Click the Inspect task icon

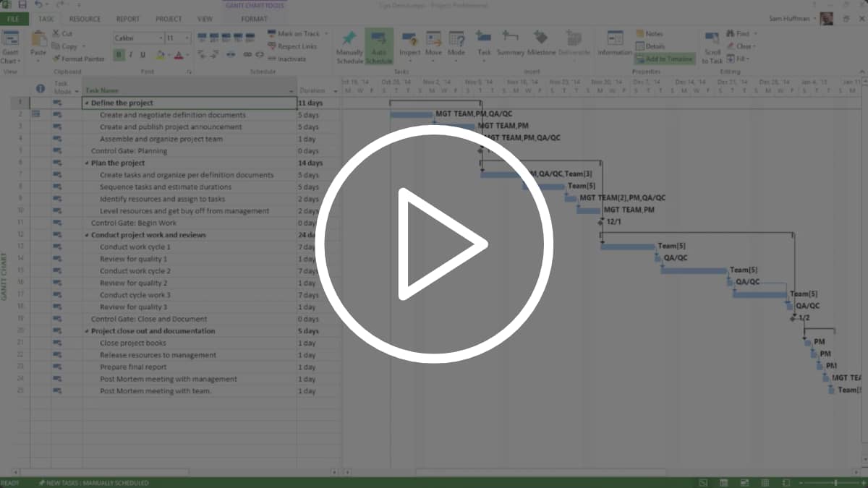[x=409, y=40]
